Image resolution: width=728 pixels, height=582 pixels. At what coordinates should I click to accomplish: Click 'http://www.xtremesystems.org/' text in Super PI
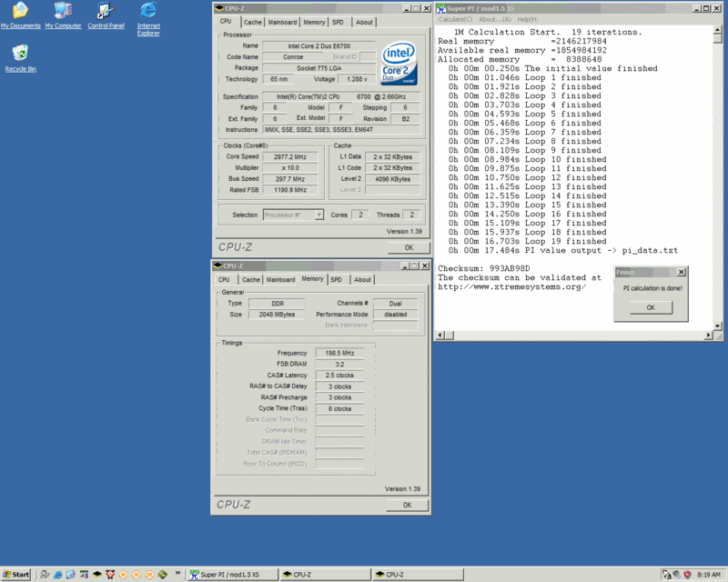[511, 286]
